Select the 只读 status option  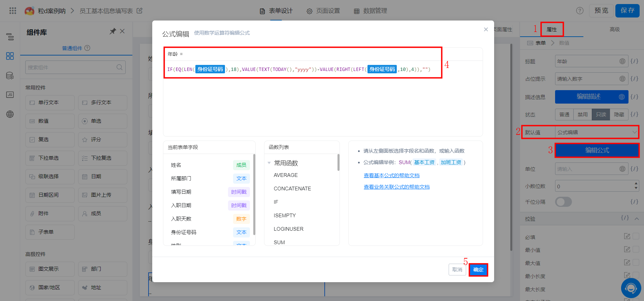point(601,115)
